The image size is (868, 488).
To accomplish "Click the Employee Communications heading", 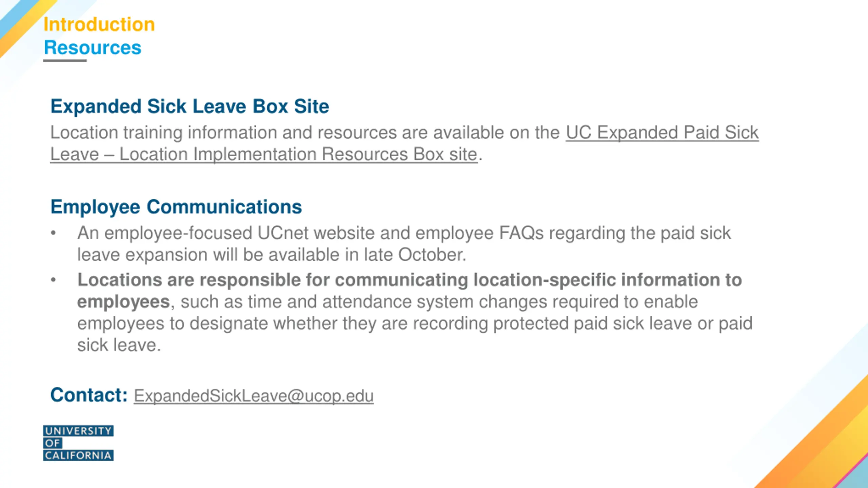I will 176,207.
